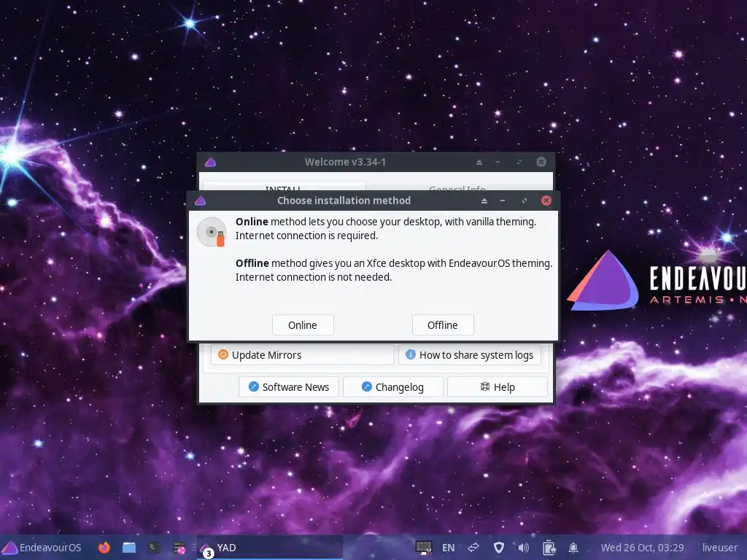Open the EN keyboard layout indicator
The width and height of the screenshot is (747, 560).
click(x=449, y=548)
